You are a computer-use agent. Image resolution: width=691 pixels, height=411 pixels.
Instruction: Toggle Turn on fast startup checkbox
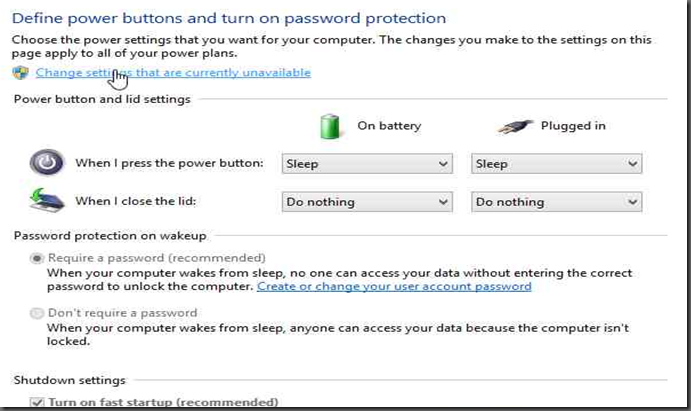38,403
